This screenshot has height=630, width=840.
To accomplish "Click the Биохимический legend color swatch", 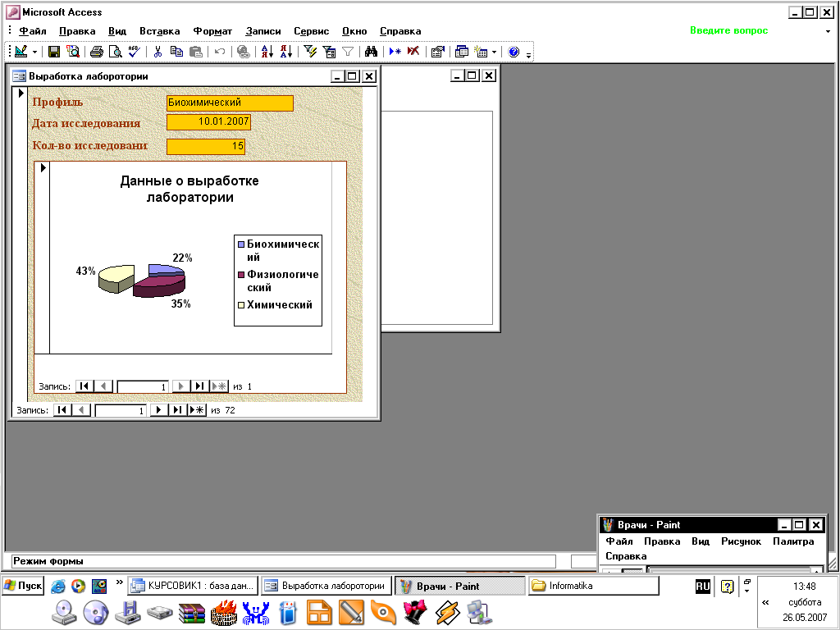I will (241, 244).
